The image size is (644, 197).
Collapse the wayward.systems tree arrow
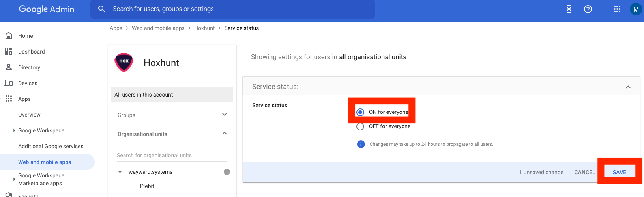coord(120,172)
